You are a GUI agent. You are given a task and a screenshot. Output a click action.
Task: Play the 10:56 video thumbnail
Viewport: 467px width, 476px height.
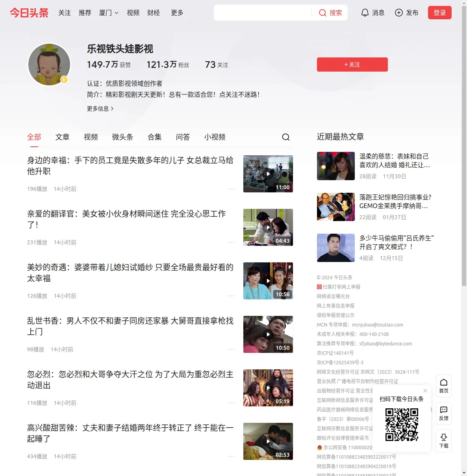[x=268, y=281]
